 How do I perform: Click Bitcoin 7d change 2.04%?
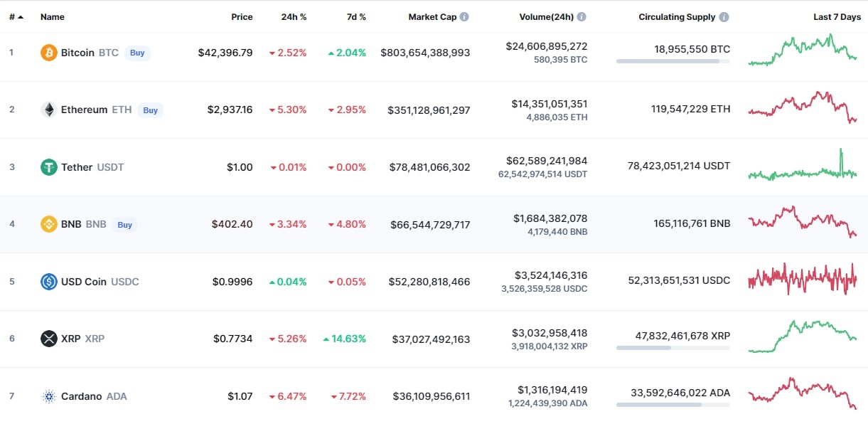pos(347,53)
